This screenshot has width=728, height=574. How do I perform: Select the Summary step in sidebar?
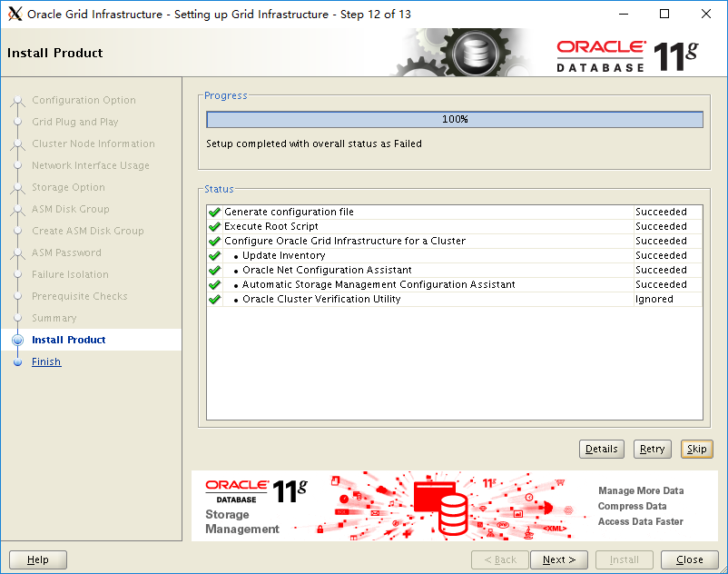(x=54, y=319)
